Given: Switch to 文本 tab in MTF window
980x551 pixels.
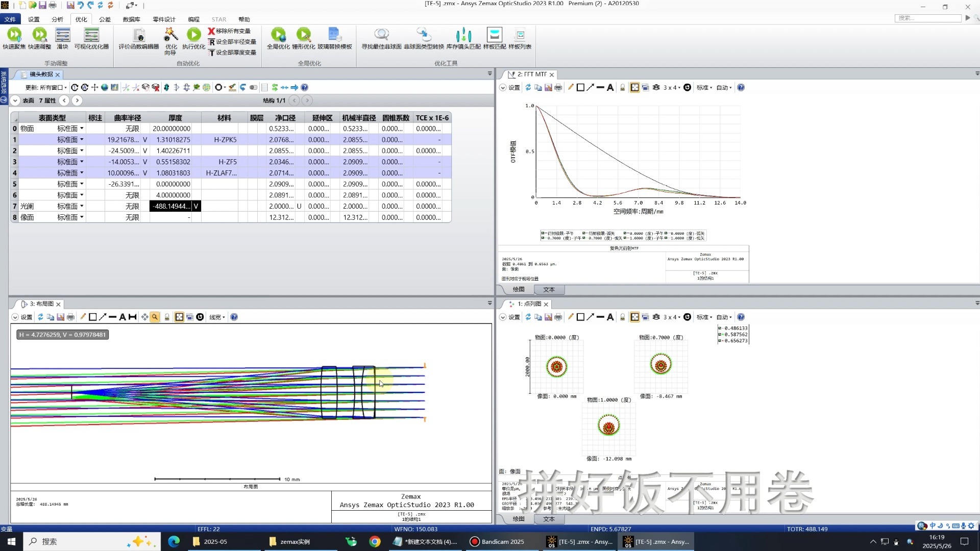Looking at the screenshot, I should tap(549, 290).
